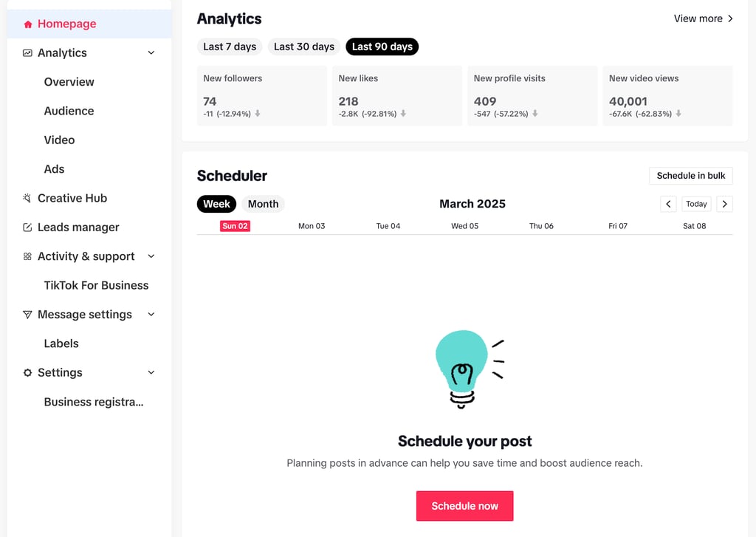Click the Settings gear icon
Image resolution: width=756 pixels, height=537 pixels.
(x=27, y=373)
